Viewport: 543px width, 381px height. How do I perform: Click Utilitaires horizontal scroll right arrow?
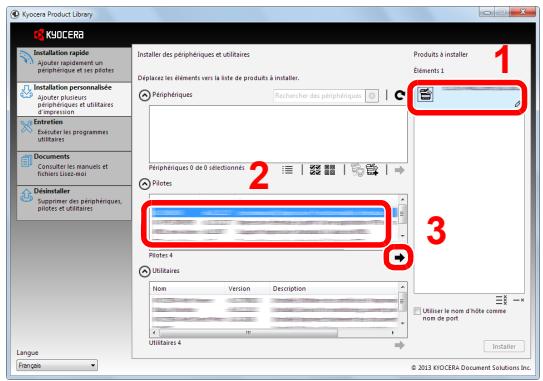click(392, 333)
